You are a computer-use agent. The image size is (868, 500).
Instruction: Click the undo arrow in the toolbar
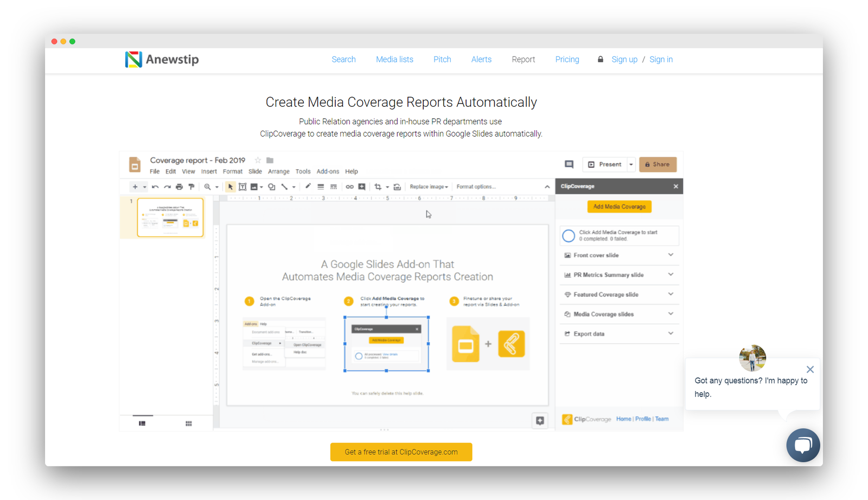(155, 187)
